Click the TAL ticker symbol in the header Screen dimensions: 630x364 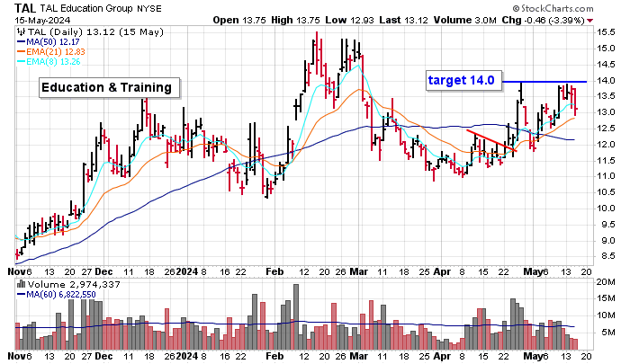25,8
